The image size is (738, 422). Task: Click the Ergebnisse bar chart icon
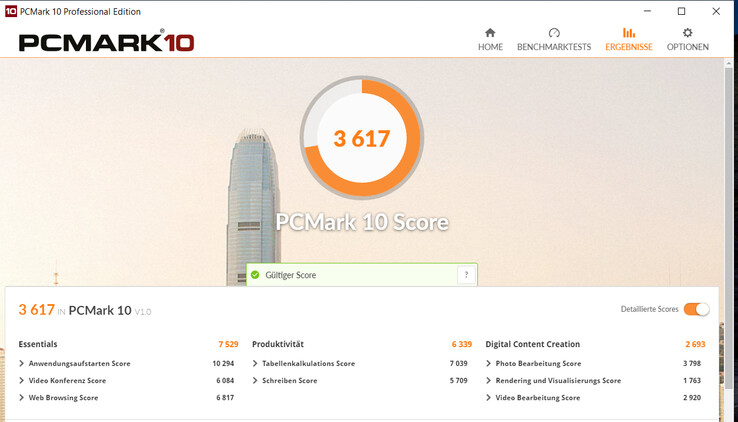tap(629, 32)
